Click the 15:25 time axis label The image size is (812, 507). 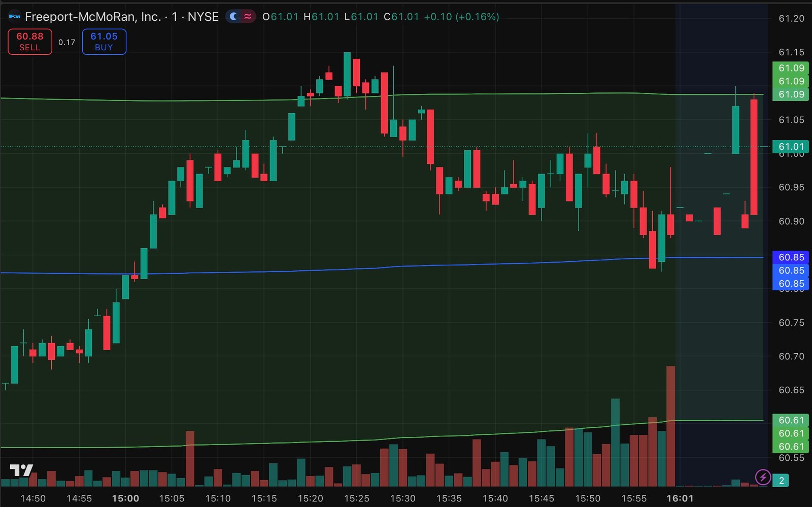click(356, 498)
